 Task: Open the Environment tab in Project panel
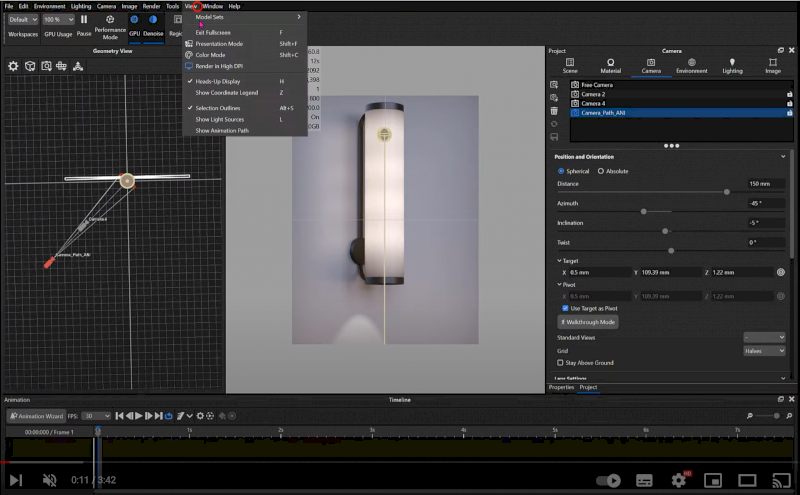pos(691,63)
